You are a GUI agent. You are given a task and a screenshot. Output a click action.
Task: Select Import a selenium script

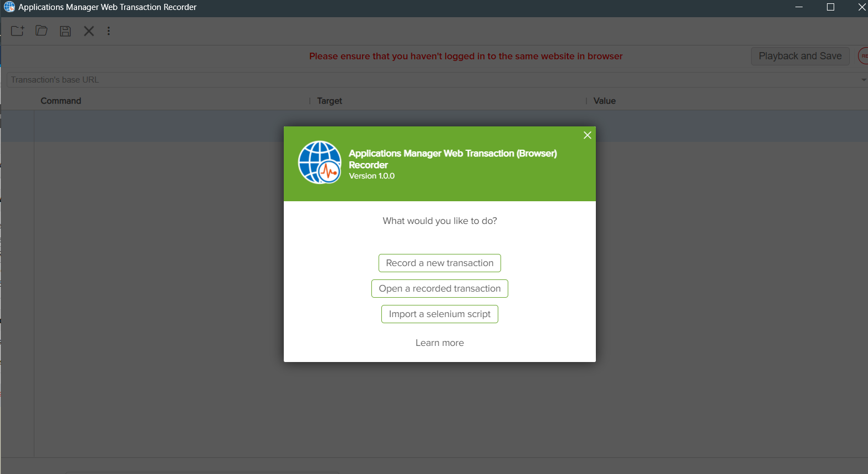point(440,314)
